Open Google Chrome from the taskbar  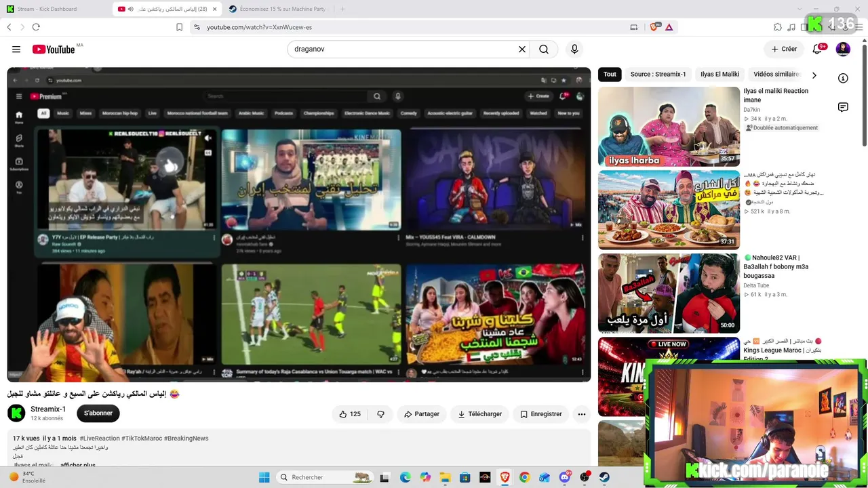click(524, 477)
